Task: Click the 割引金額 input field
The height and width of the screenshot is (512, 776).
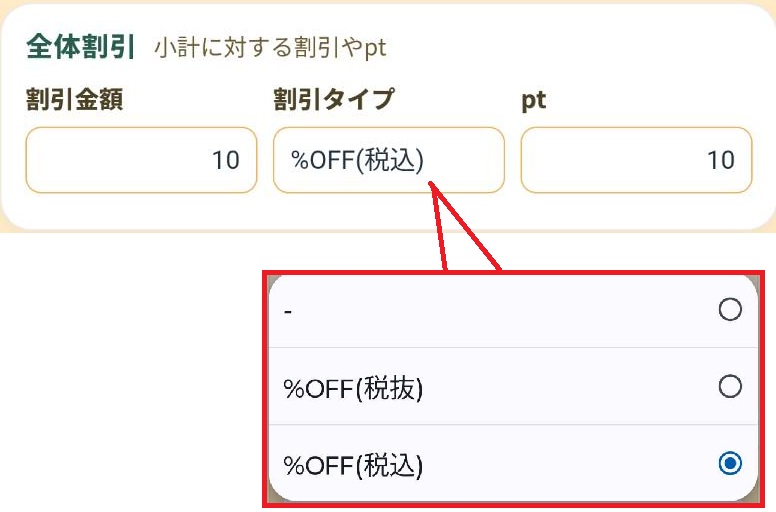Action: [x=141, y=160]
